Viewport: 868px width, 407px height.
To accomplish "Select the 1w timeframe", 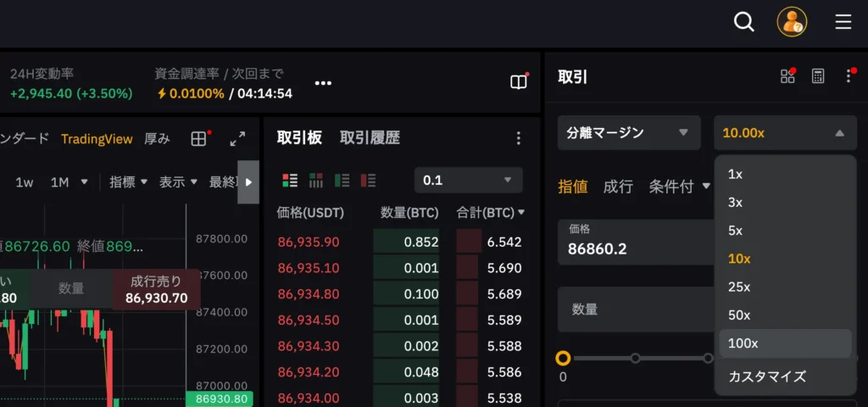I will click(25, 182).
